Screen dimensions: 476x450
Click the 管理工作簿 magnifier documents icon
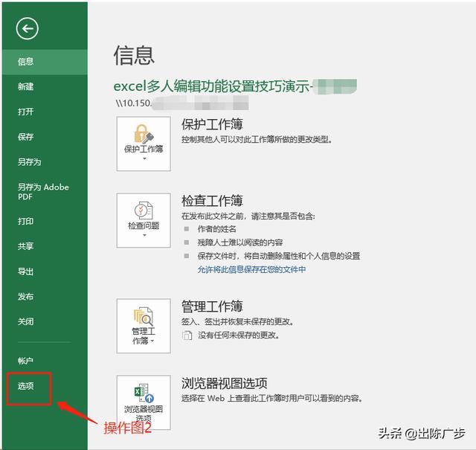click(x=144, y=316)
